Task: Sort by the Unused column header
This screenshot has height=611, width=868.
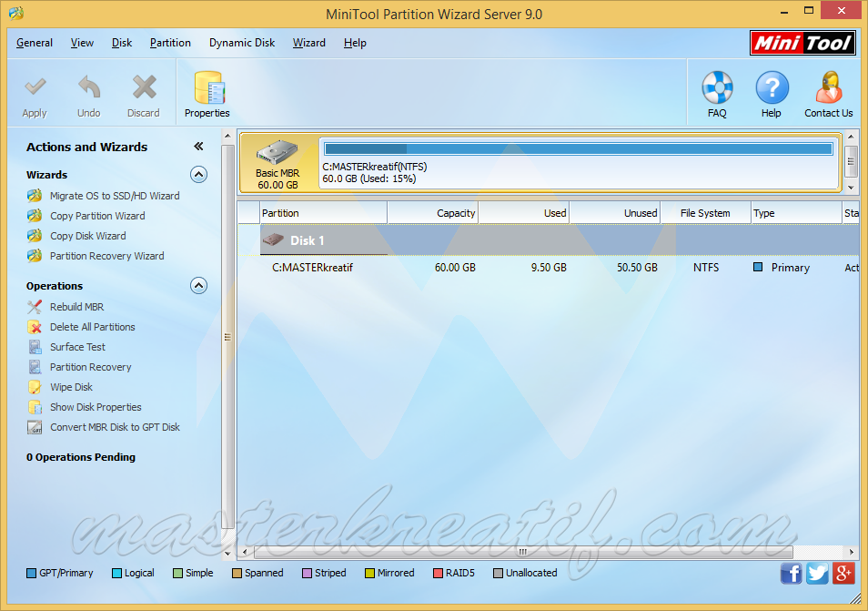Action: tap(615, 213)
